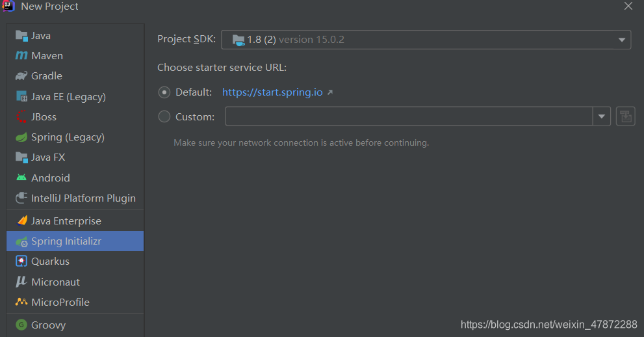Screen dimensions: 644x337
Task: Click the icon button right of Custom field
Action: click(x=626, y=116)
